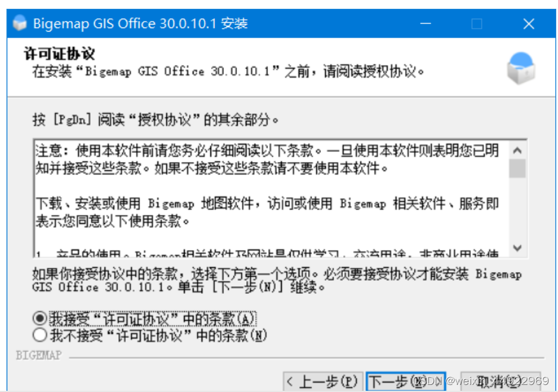Click the maximize button of the installer

tap(477, 24)
